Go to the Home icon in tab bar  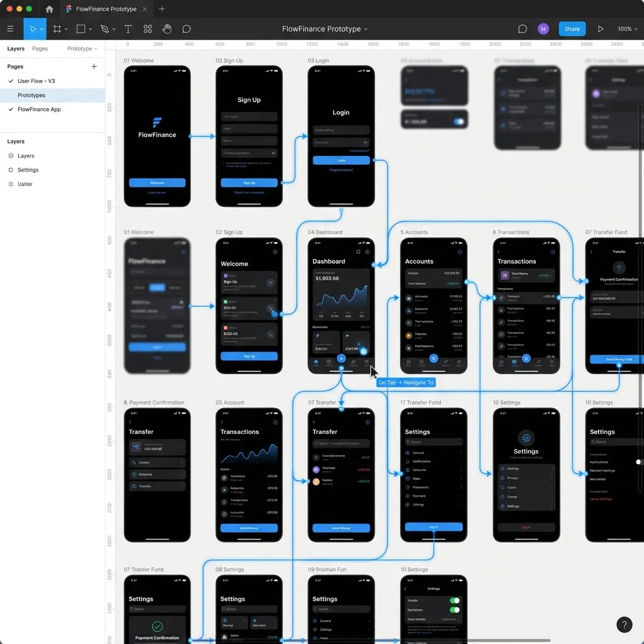tap(49, 9)
